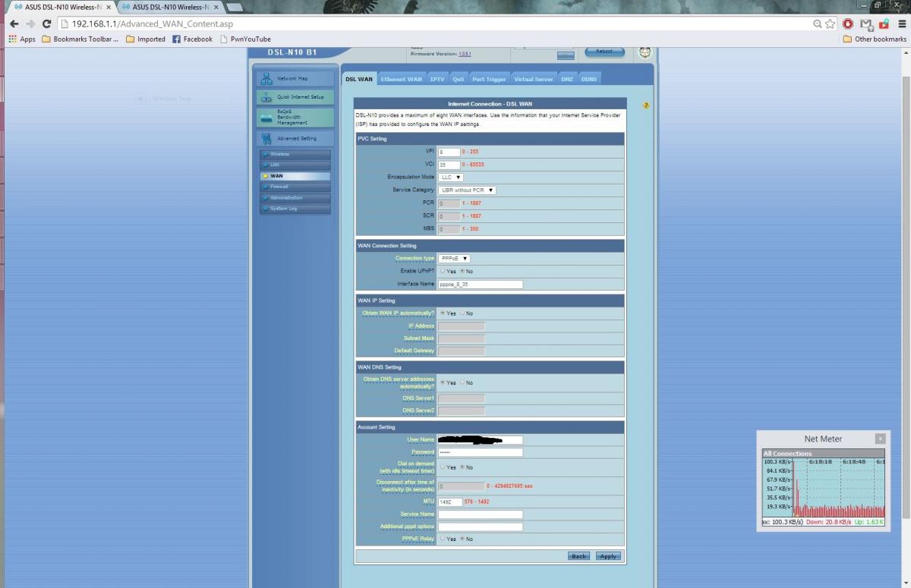This screenshot has height=588, width=911.
Task: Select Yes for obtaining DNS server addresses automatically
Action: [x=442, y=382]
